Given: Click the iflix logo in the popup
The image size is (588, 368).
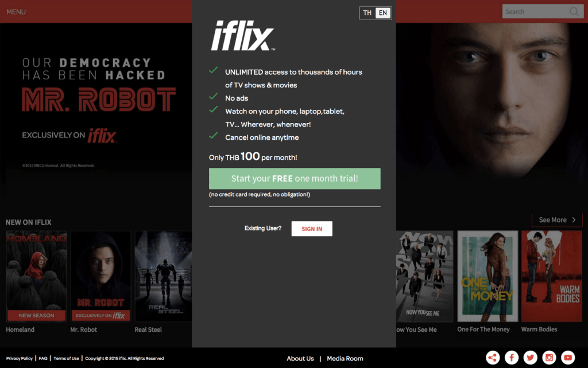Looking at the screenshot, I should (243, 36).
